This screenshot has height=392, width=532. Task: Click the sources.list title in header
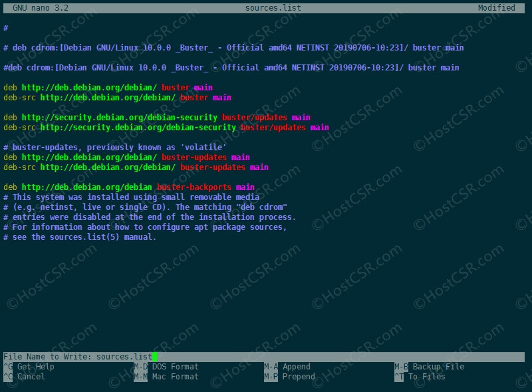point(273,8)
